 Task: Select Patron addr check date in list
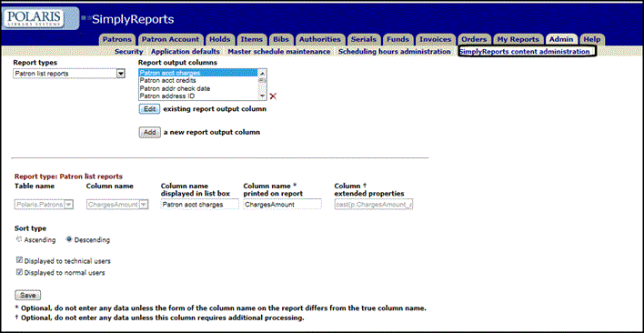point(198,88)
